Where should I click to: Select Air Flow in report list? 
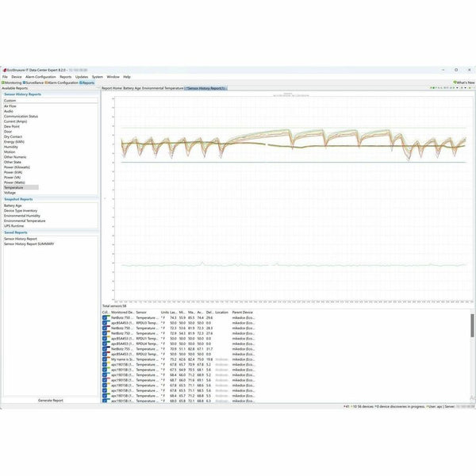coord(10,106)
